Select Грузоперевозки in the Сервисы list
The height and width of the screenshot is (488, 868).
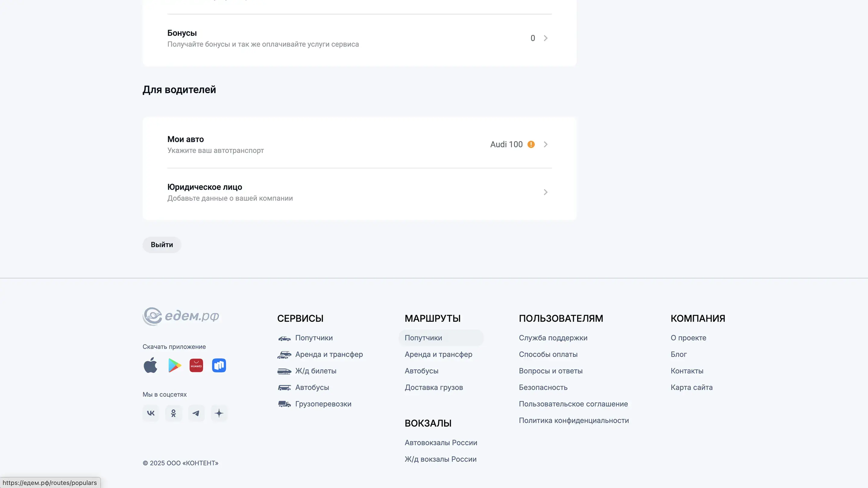click(x=323, y=404)
